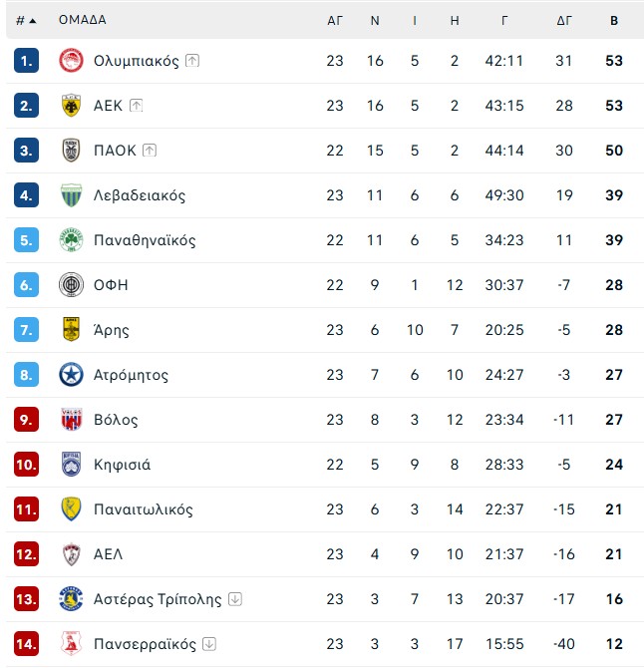Click the ΟΜΑΔΑ column header
The height and width of the screenshot is (668, 644).
[x=83, y=20]
